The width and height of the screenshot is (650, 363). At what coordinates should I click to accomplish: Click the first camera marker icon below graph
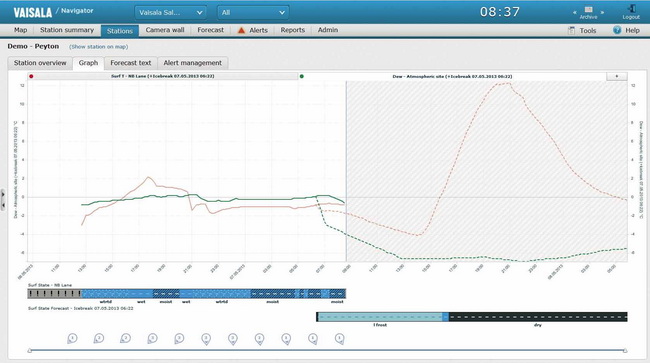point(72,339)
